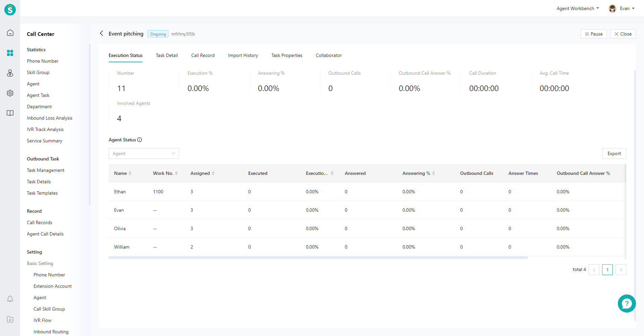Open the home icon in left rail
The height and width of the screenshot is (336, 644).
(x=10, y=33)
